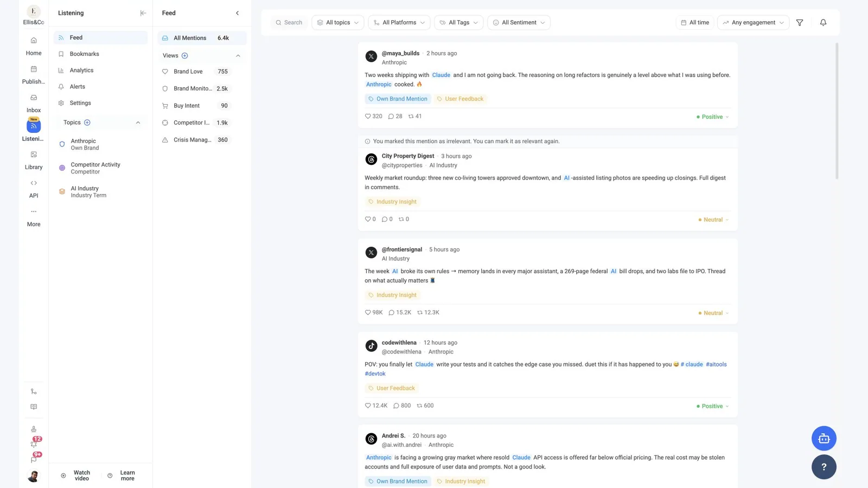Open Analytics in the Listening menu

point(100,70)
